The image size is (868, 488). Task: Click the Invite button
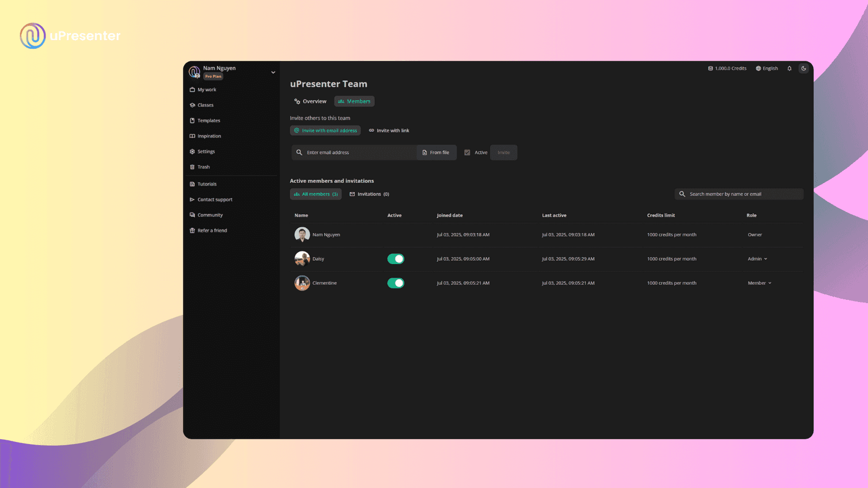(503, 152)
